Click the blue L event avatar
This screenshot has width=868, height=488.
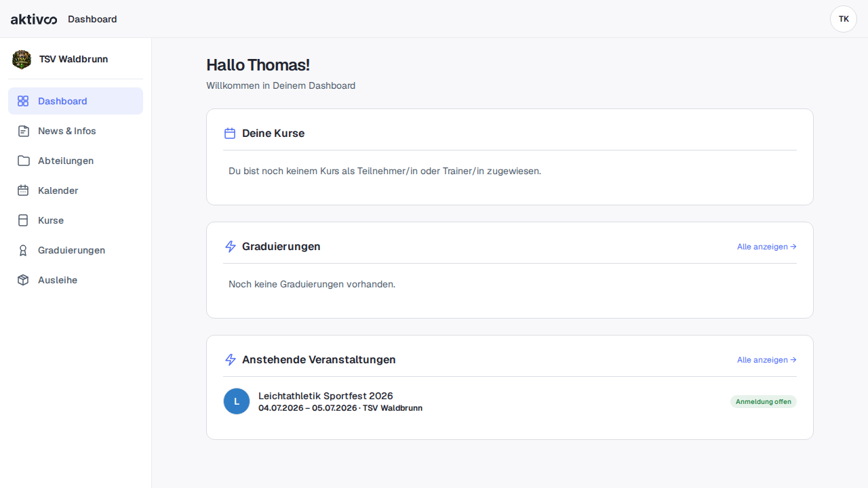click(237, 401)
